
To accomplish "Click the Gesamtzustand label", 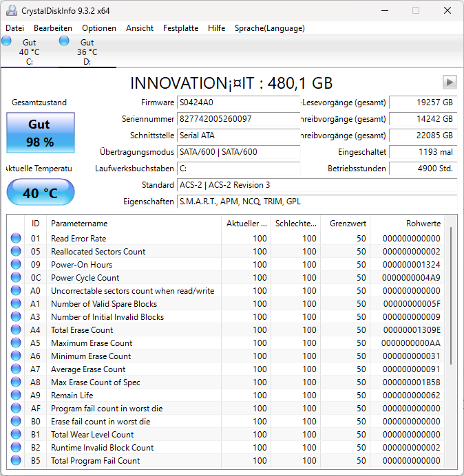I will pyautogui.click(x=39, y=102).
